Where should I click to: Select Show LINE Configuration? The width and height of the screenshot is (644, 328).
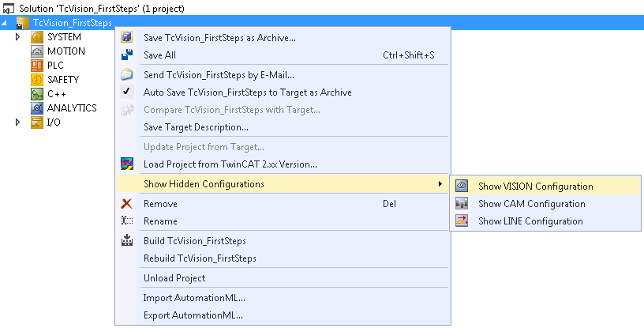[x=546, y=221]
